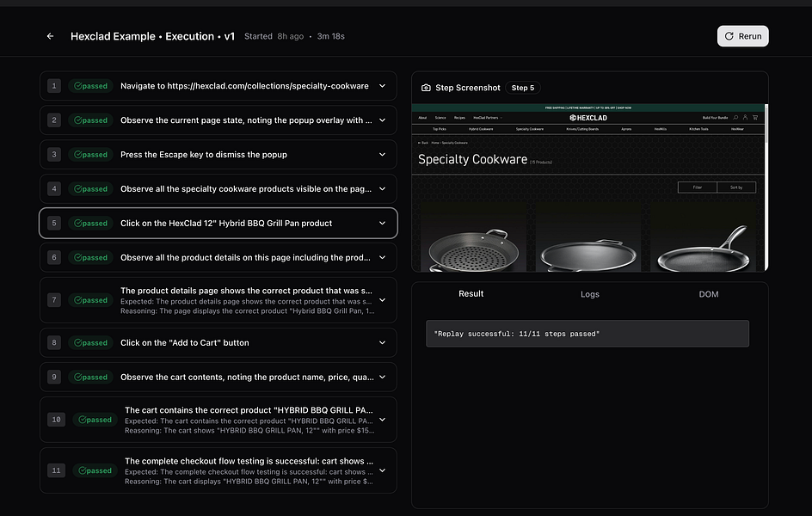Click the passed badge of step 6

tap(90, 257)
